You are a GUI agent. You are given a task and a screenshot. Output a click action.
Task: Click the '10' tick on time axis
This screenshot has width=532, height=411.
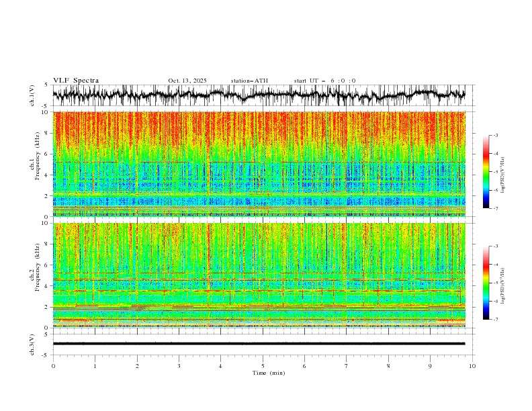[472, 366]
